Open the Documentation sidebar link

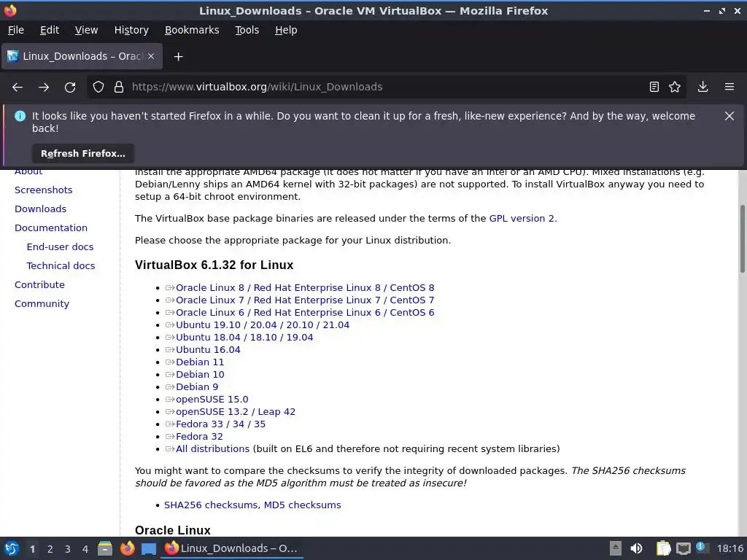coord(51,228)
